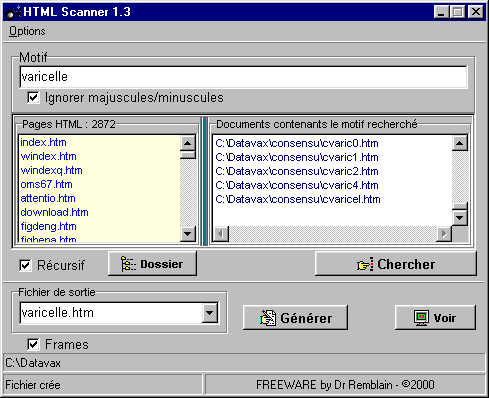Maximize the HTML Scanner window
This screenshot has width=489, height=398.
tap(457, 12)
